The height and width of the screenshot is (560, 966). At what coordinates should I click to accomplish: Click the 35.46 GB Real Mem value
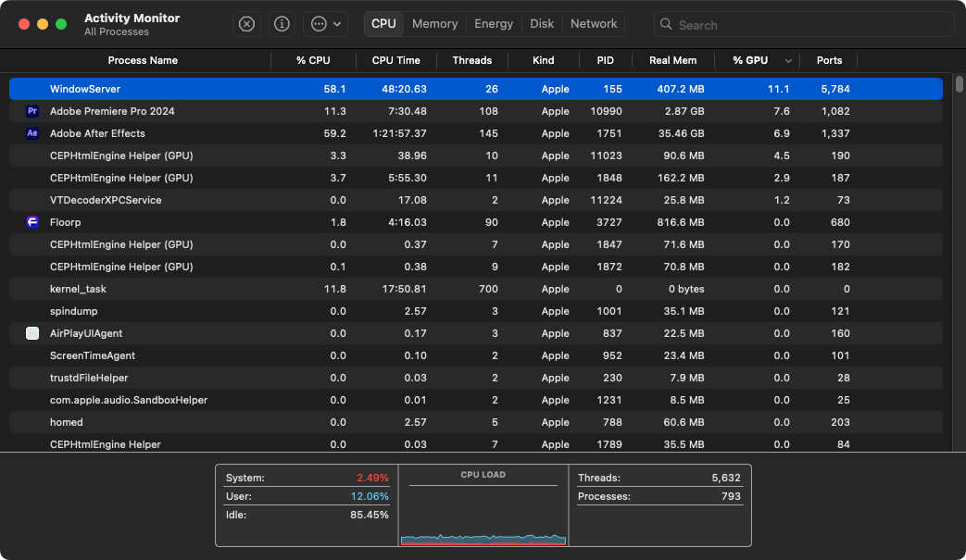tap(681, 133)
